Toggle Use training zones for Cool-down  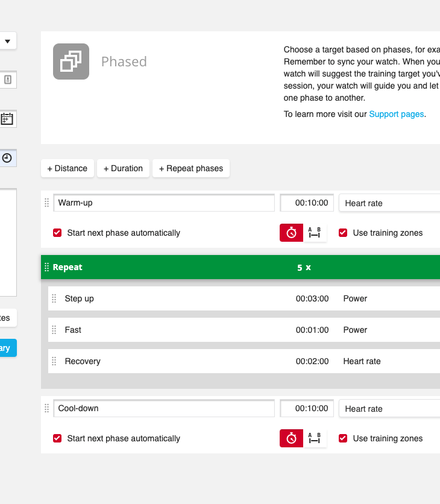pos(343,438)
